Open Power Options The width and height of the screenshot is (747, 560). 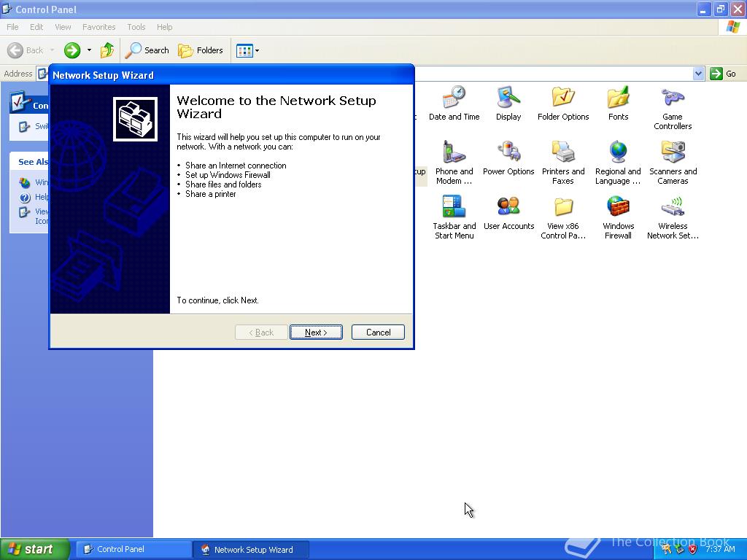coord(508,155)
